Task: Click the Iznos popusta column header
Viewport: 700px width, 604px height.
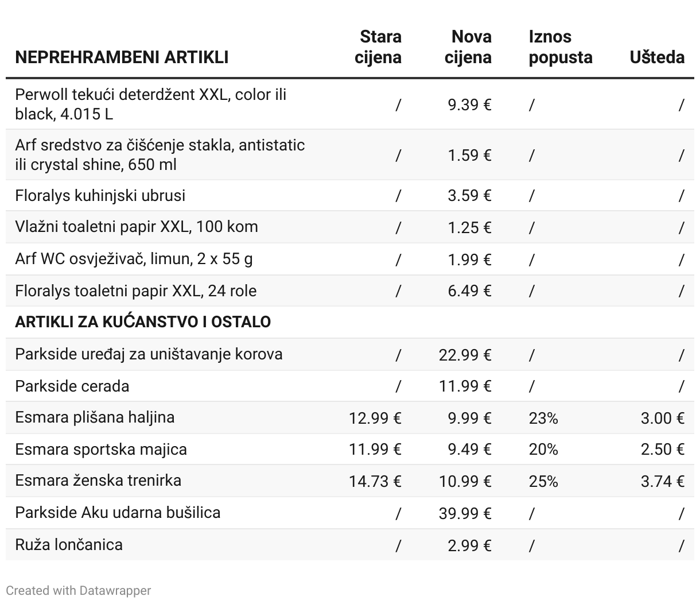Action: 561,47
